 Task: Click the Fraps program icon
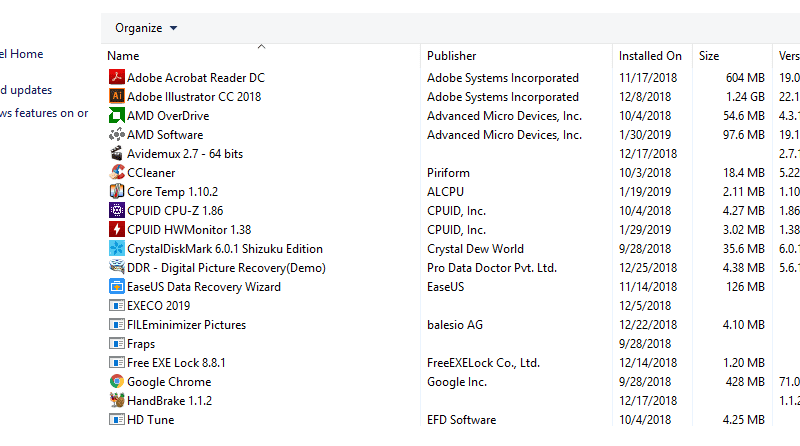(x=116, y=343)
